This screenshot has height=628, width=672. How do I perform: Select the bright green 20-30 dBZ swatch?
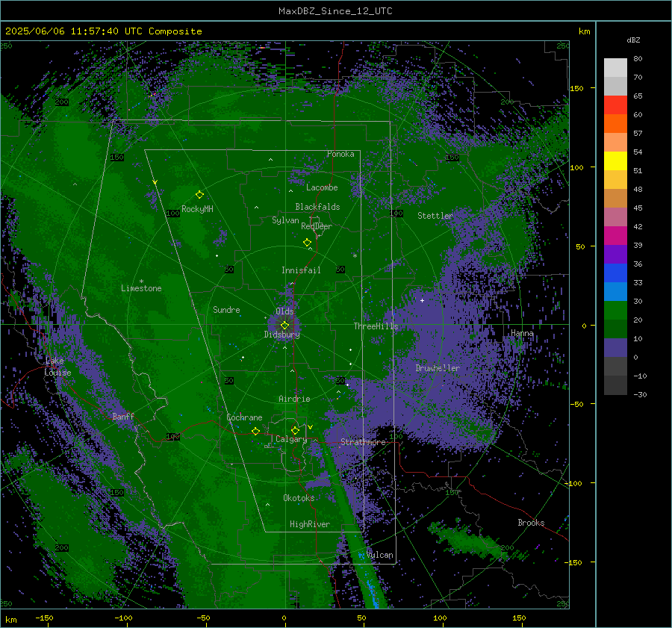[x=615, y=311]
